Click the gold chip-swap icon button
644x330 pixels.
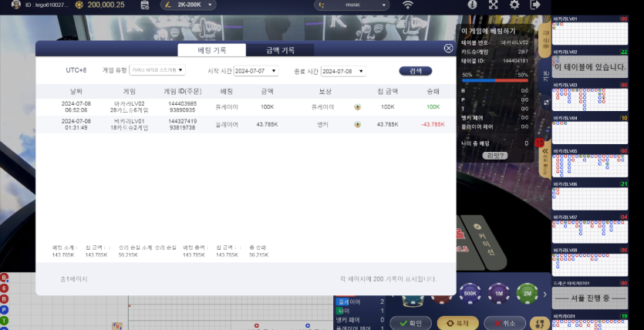coord(540,323)
